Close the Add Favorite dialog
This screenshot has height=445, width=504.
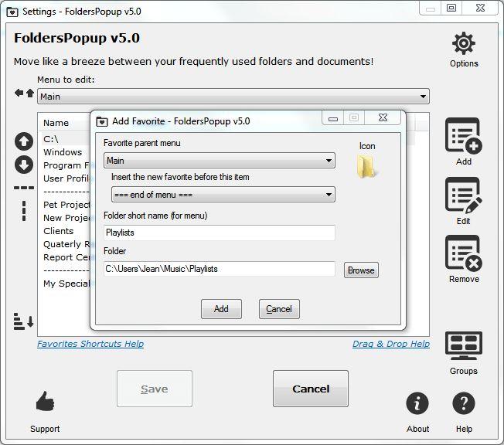[x=383, y=117]
